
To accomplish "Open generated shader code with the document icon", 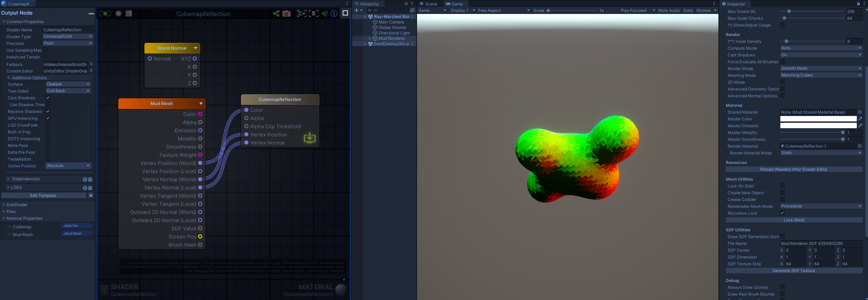I will click(129, 14).
